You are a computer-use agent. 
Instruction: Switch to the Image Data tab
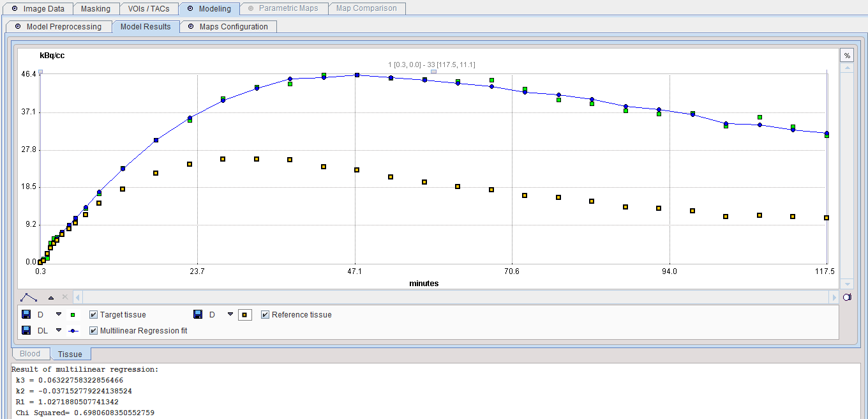[37, 9]
